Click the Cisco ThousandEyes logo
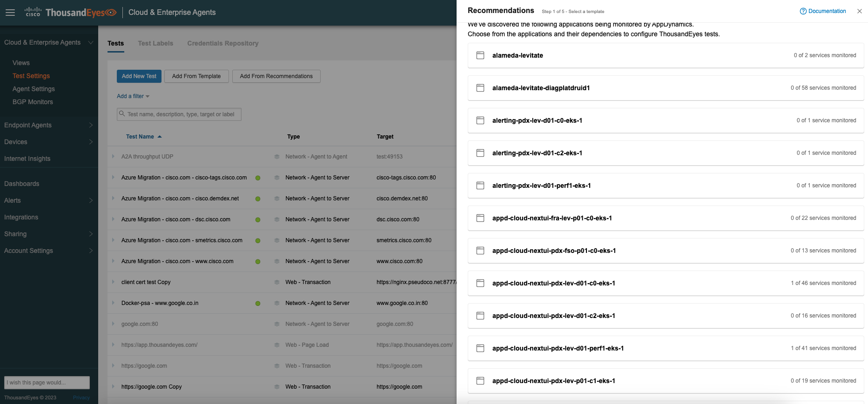Screen dimensions: 868x404 click(x=70, y=13)
